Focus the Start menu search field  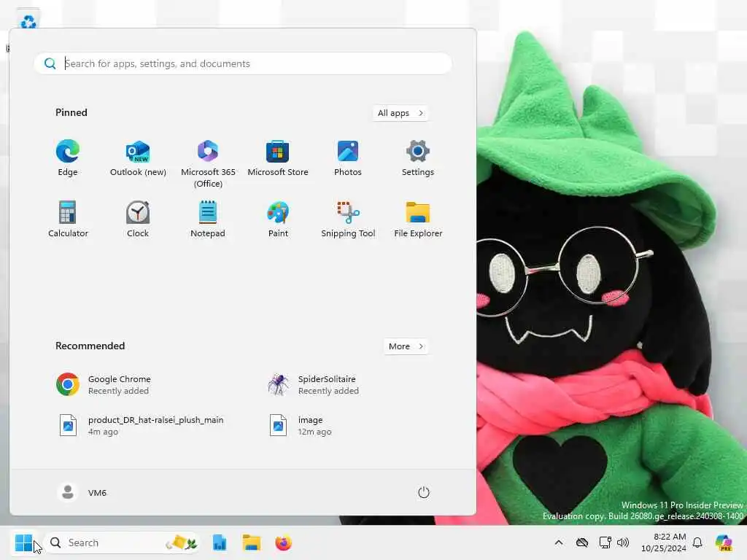click(243, 63)
